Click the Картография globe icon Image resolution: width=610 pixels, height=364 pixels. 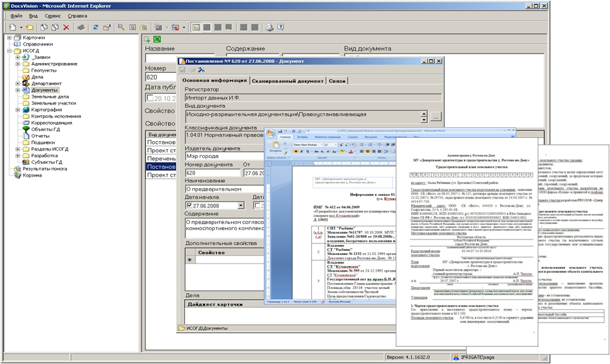25,110
